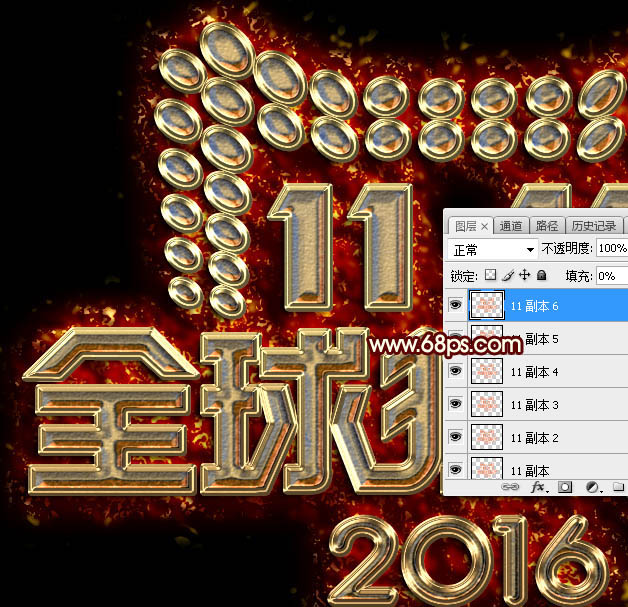Screen dimensions: 628x607
Task: Hide the bottom 11 副本 layer
Action: [x=455, y=469]
